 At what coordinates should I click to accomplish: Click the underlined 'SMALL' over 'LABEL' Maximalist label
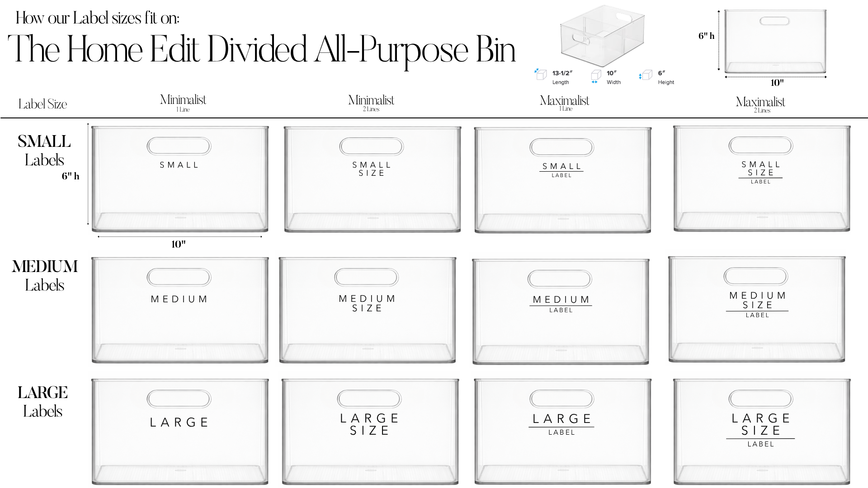coord(561,170)
